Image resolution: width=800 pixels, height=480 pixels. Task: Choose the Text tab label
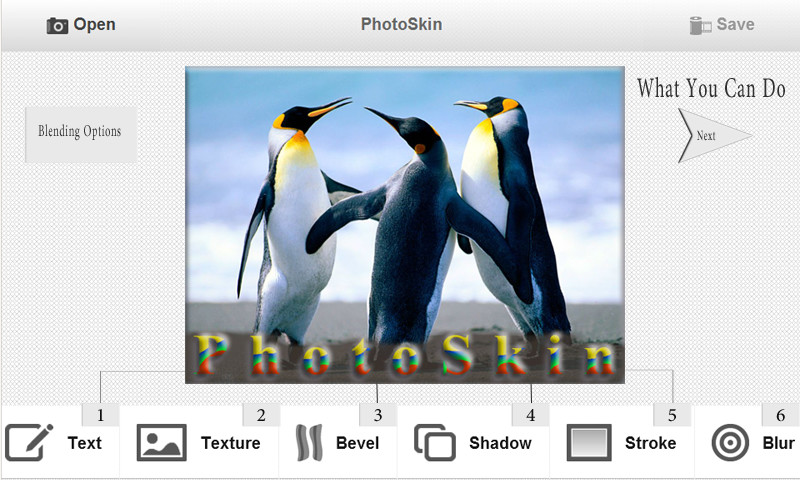85,443
